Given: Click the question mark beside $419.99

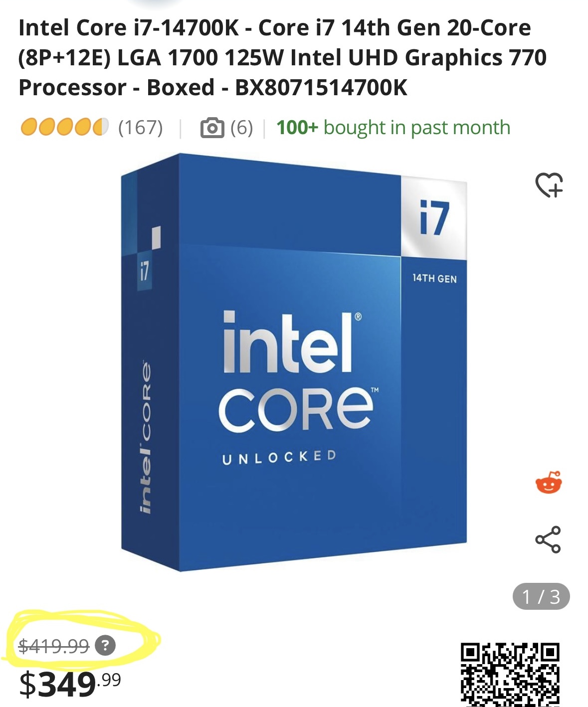Looking at the screenshot, I should (105, 646).
